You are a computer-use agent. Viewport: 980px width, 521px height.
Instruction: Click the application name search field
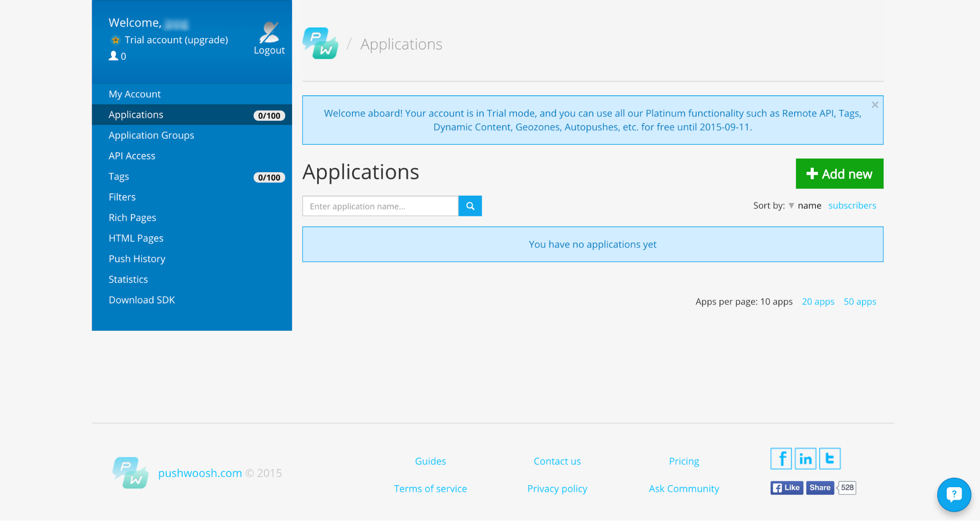380,206
